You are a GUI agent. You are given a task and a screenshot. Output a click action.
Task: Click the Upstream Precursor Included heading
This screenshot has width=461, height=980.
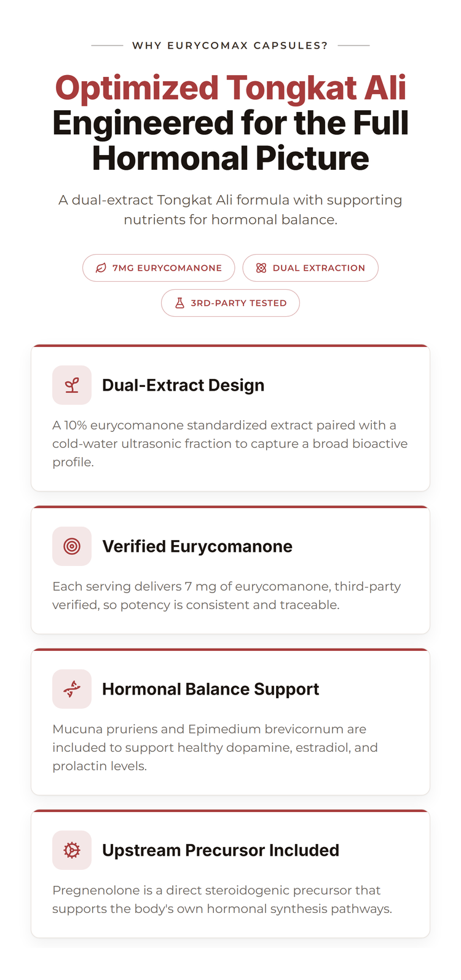pos(221,850)
